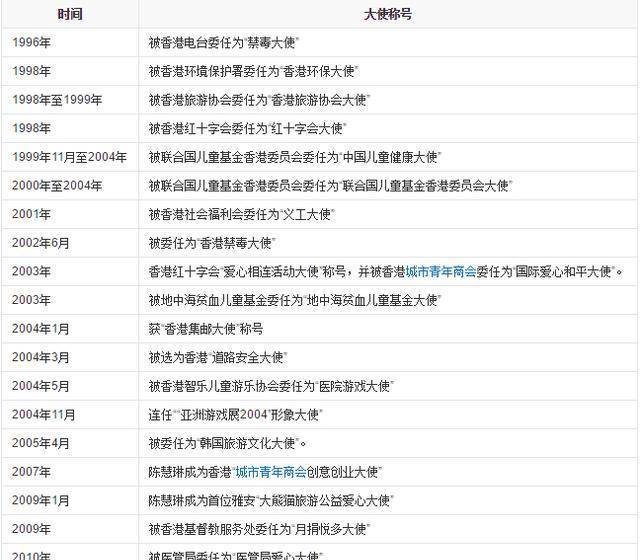Select the "1996年" date cell

[31, 42]
